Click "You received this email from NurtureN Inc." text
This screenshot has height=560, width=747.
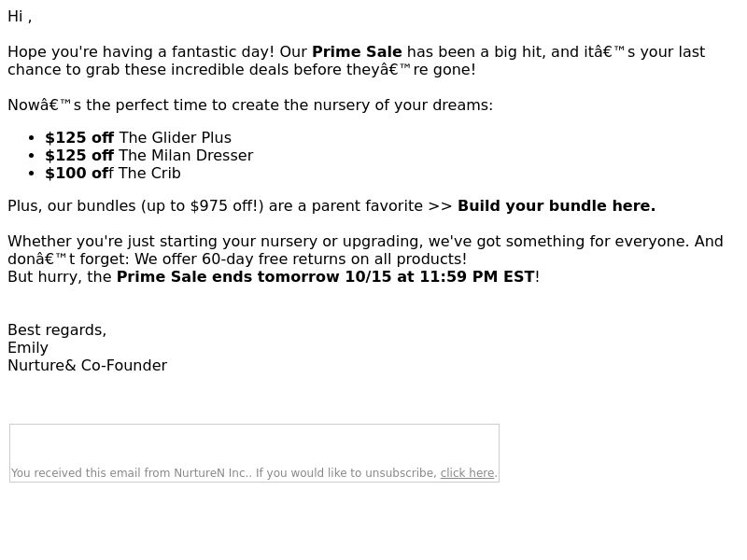click(131, 473)
